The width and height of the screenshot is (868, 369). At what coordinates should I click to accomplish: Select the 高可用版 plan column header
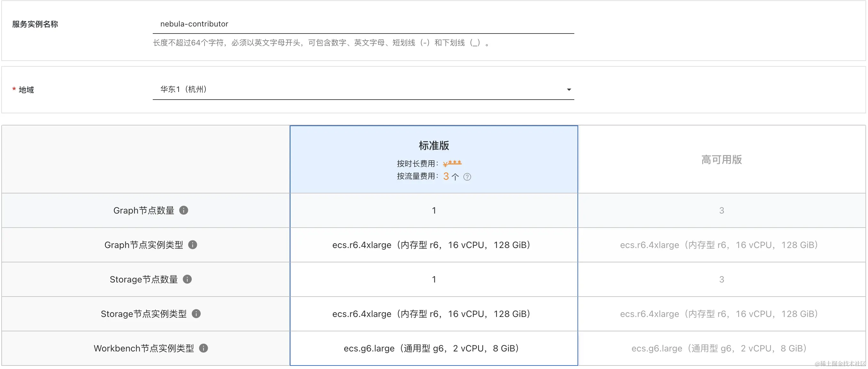tap(721, 159)
